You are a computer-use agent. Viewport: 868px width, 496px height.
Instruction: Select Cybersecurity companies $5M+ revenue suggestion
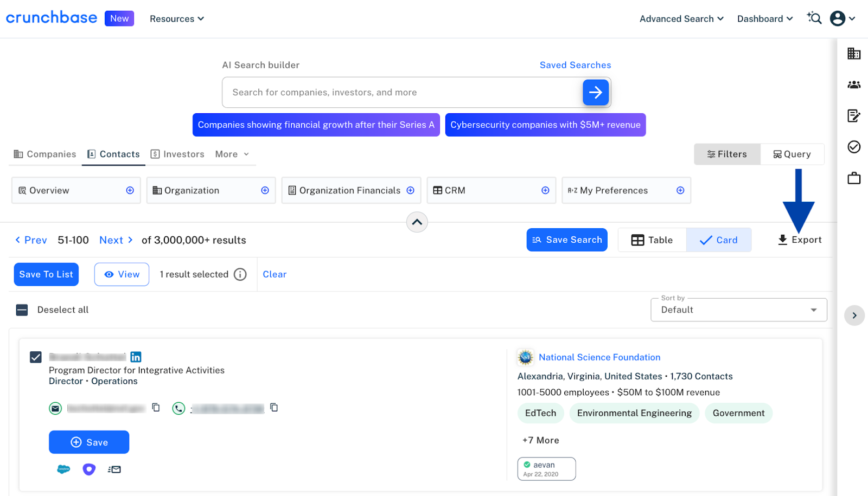pos(545,125)
